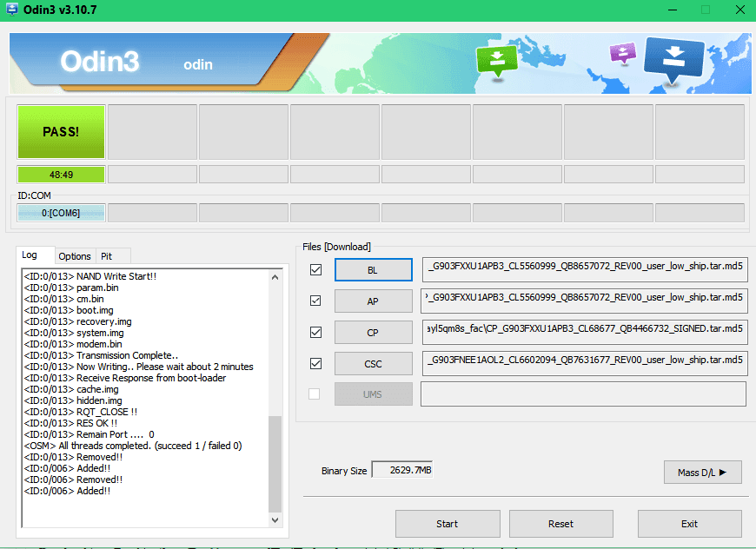Image resolution: width=756 pixels, height=549 pixels.
Task: Click the Start button
Action: click(x=448, y=524)
